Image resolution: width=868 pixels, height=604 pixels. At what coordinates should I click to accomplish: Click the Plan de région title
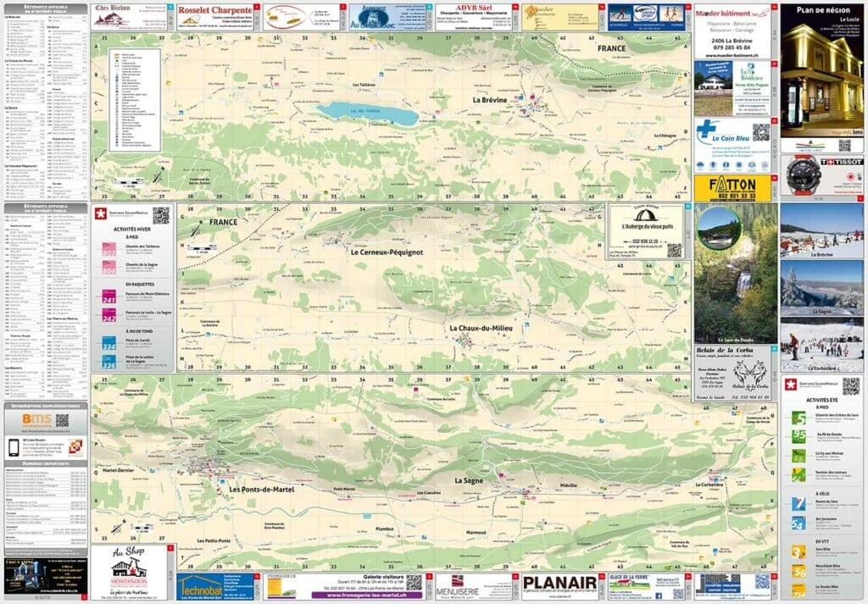[822, 10]
